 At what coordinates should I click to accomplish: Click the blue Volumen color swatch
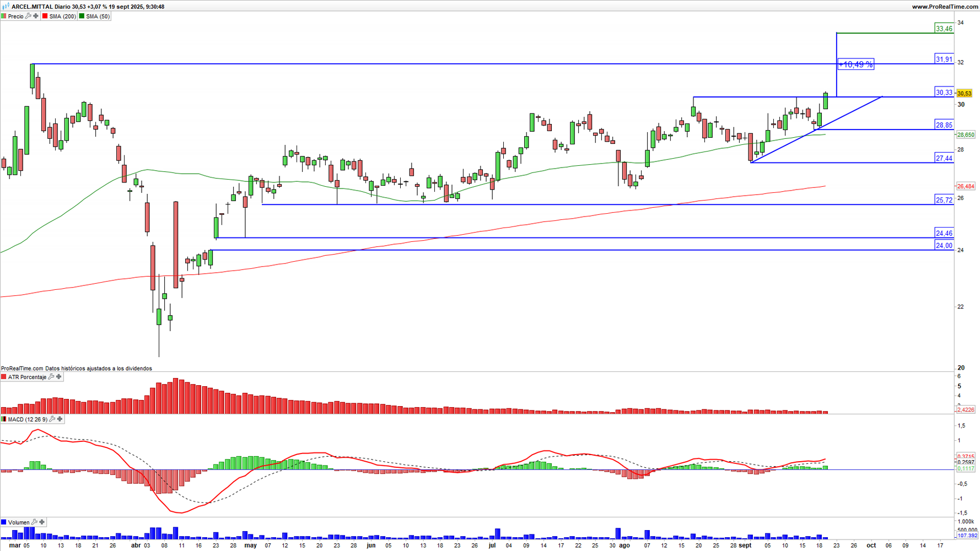coord(3,522)
